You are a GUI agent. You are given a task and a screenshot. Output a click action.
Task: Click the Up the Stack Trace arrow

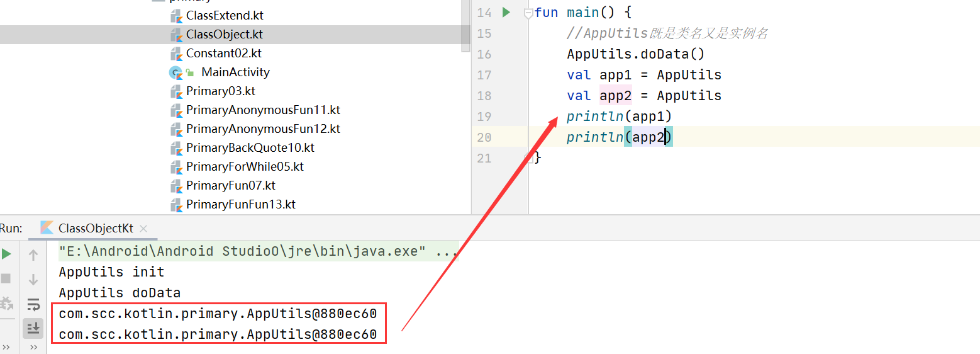[33, 254]
